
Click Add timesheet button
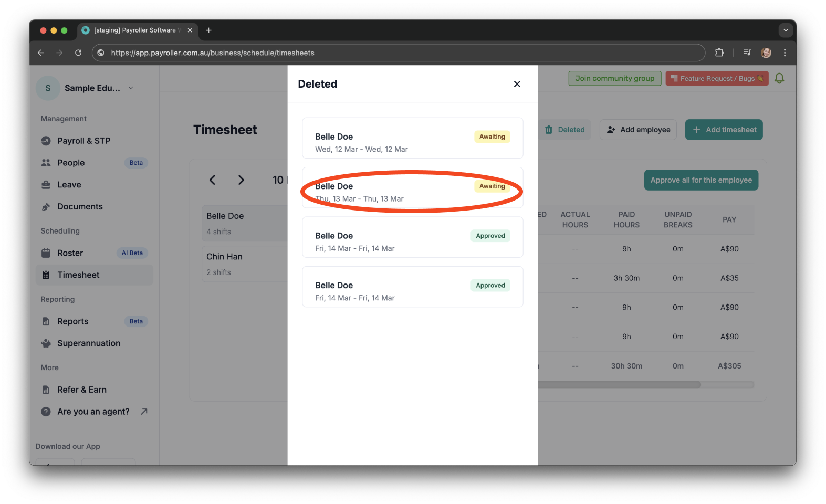(x=724, y=130)
